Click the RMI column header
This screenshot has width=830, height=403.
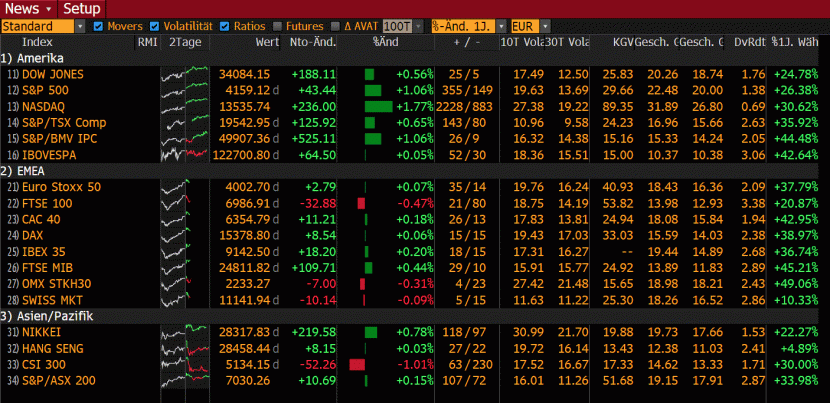148,42
